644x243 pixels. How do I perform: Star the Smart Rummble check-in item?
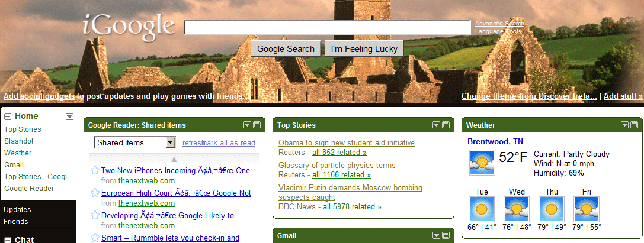coord(95,238)
